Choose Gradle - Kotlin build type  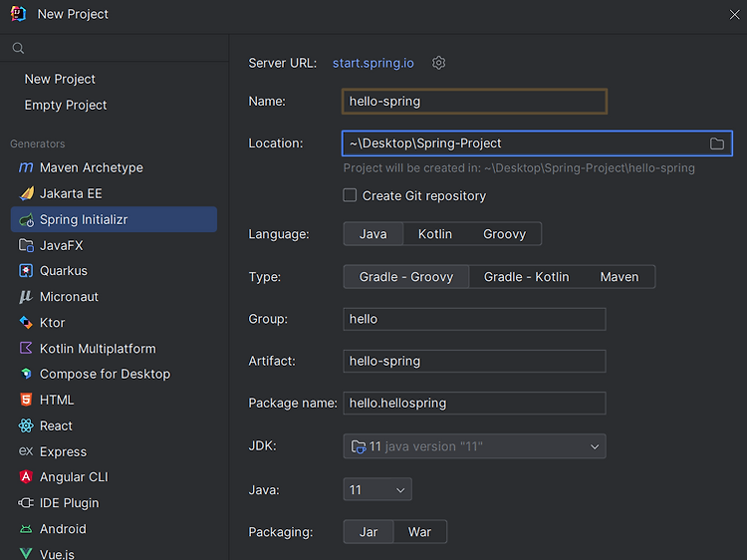click(x=527, y=277)
